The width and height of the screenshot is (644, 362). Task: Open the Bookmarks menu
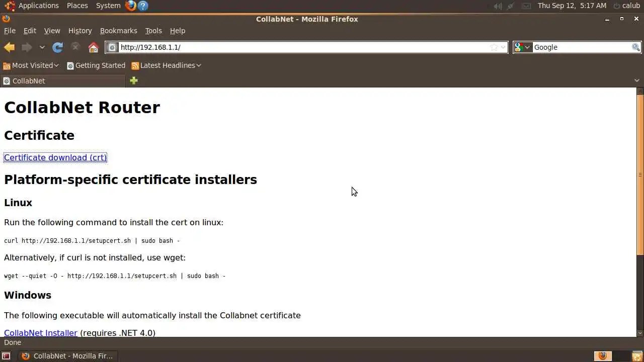point(118,31)
